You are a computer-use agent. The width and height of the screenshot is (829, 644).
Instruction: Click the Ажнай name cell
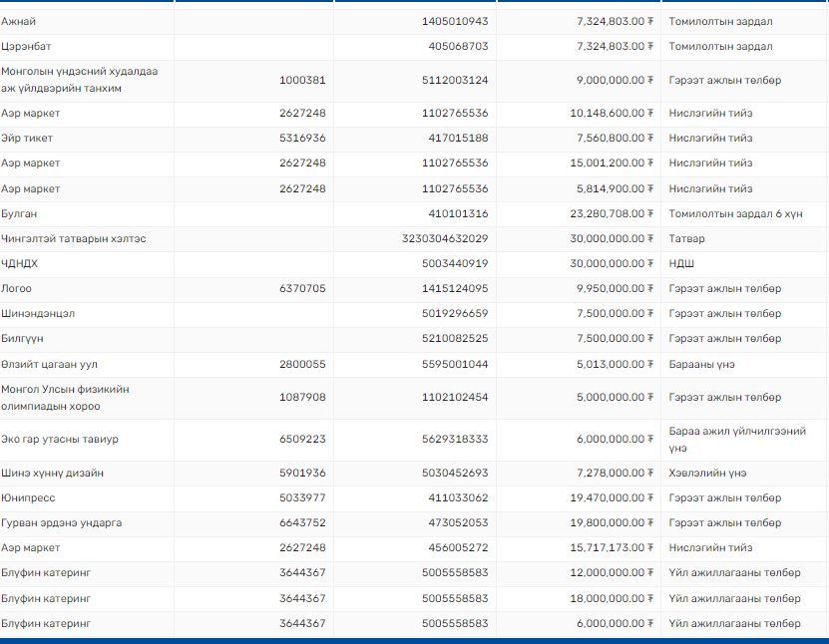tap(22, 21)
